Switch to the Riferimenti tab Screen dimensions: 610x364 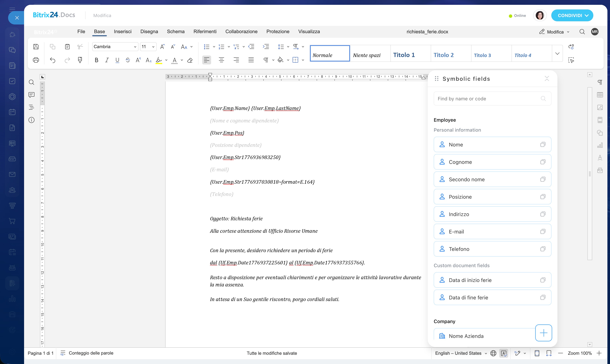click(205, 31)
